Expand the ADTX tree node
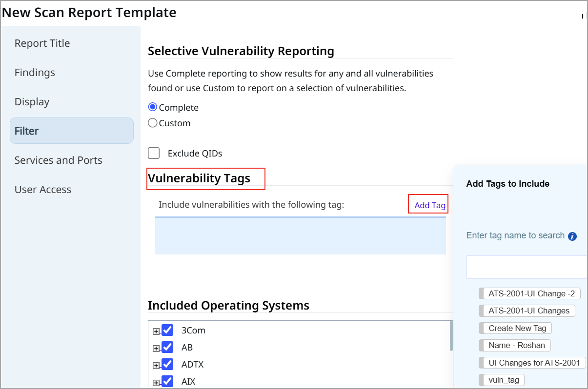Screen dimensions: 588x389 point(156,366)
